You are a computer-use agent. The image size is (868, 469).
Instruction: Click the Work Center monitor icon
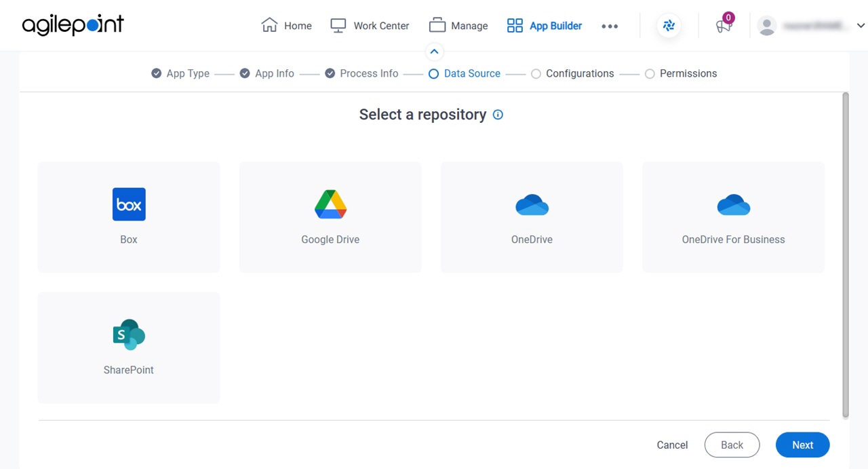pyautogui.click(x=338, y=25)
